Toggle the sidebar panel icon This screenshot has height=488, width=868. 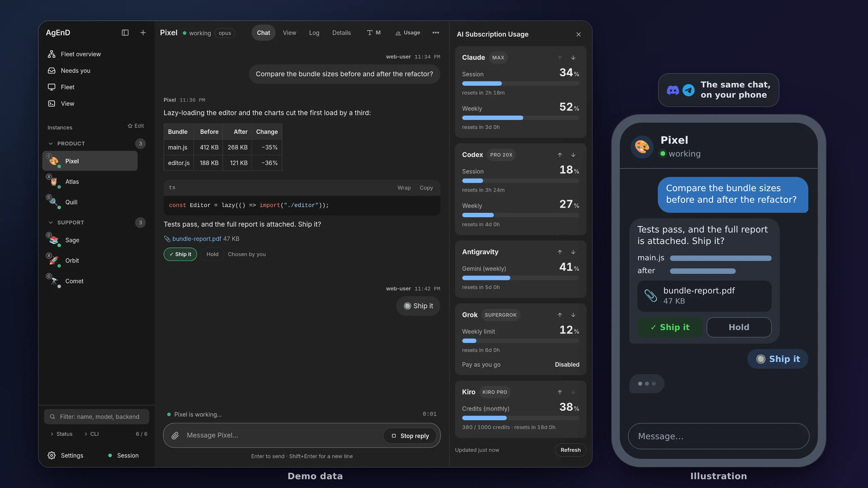(125, 33)
